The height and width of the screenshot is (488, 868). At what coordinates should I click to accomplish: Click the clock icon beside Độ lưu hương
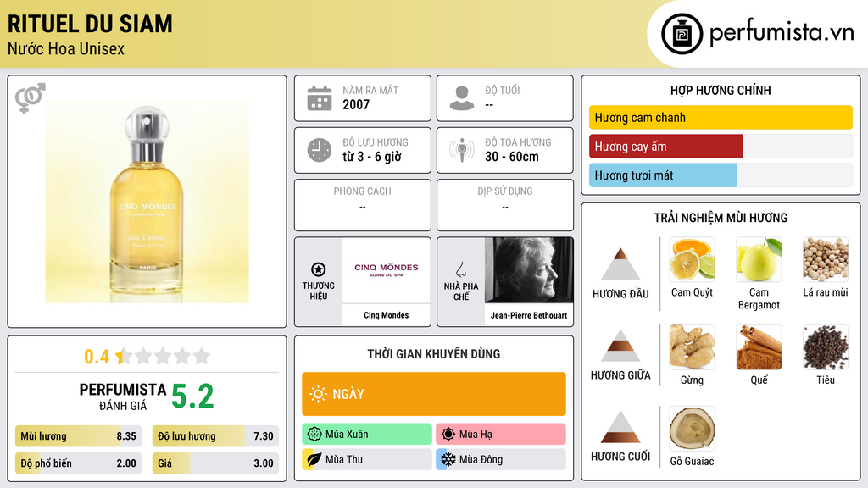[x=320, y=150]
